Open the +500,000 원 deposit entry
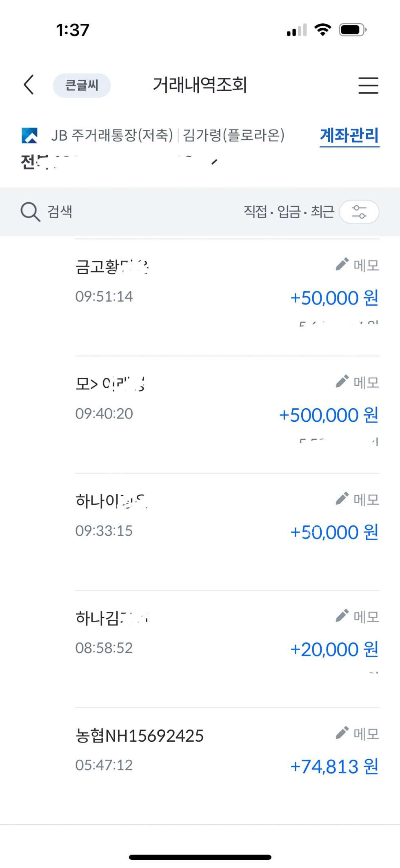The width and height of the screenshot is (400, 868). click(x=329, y=415)
